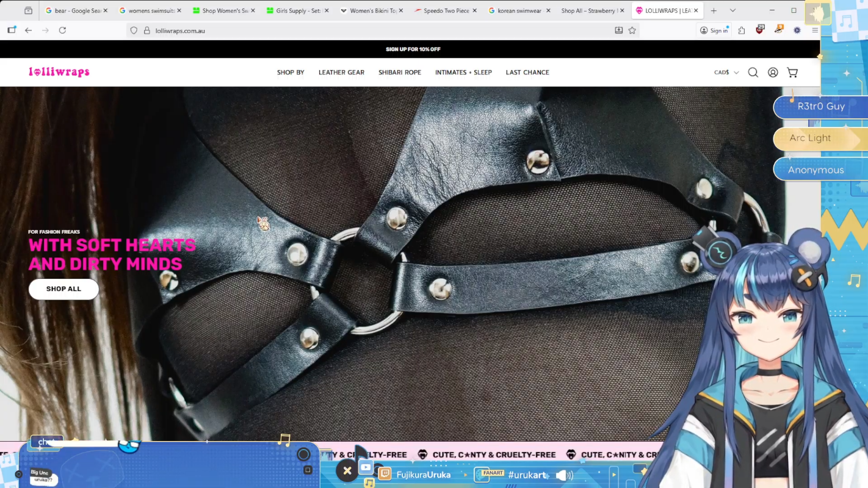Open the SHIBARI ROPE menu
This screenshot has width=868, height=488.
tap(400, 73)
